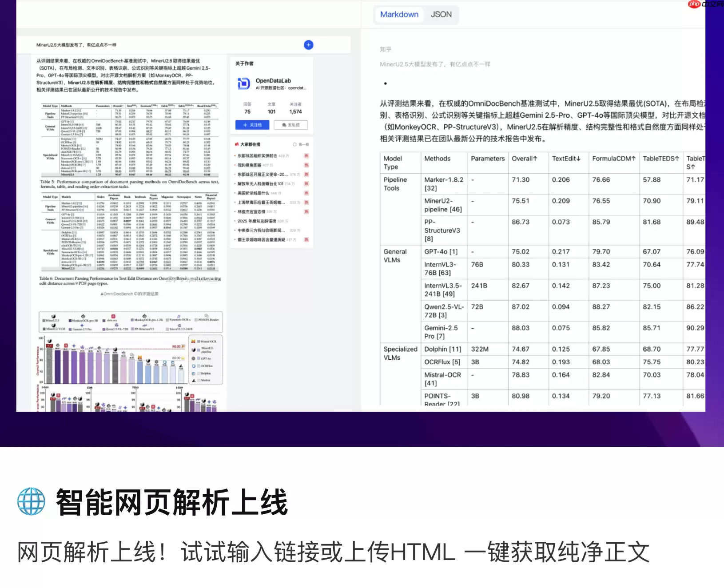724x588 pixels.
Task: Click the blue plus icon beside the article title
Action: pos(309,45)
